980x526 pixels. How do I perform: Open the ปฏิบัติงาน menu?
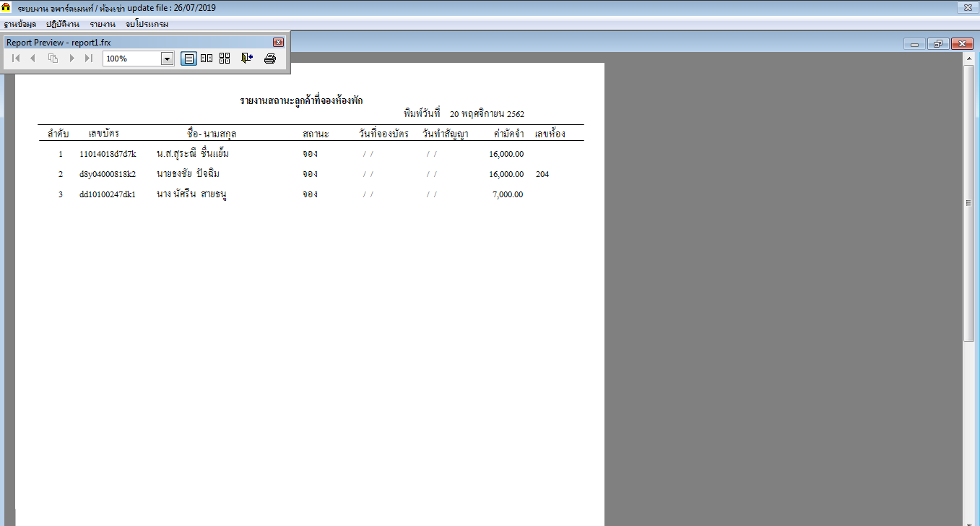(63, 25)
